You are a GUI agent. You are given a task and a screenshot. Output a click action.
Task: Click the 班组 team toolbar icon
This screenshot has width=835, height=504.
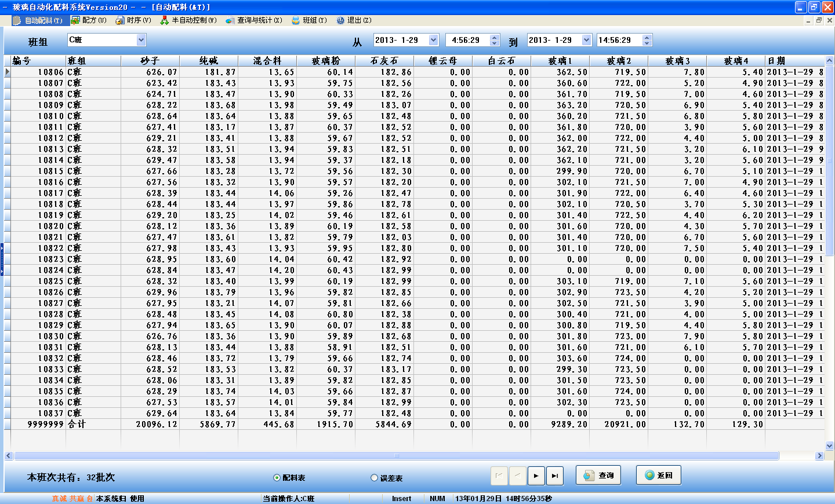click(296, 20)
